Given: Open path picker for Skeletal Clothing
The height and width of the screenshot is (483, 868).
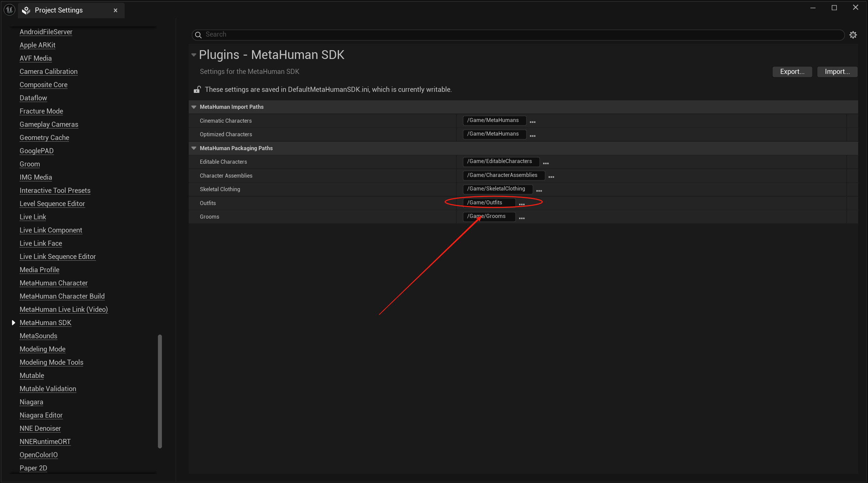Looking at the screenshot, I should 539,190.
